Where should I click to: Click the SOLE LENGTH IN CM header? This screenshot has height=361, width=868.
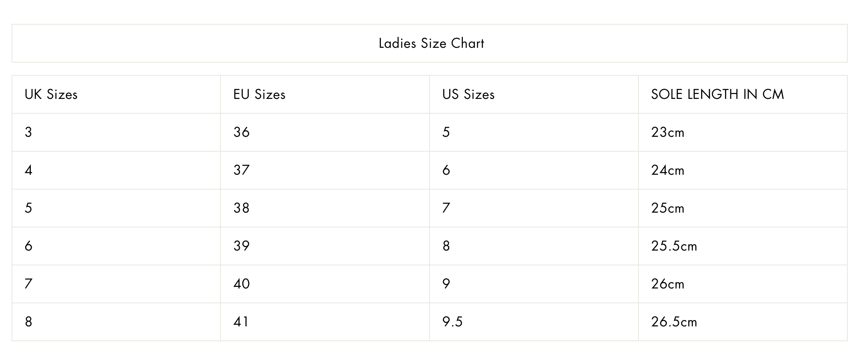(x=717, y=94)
